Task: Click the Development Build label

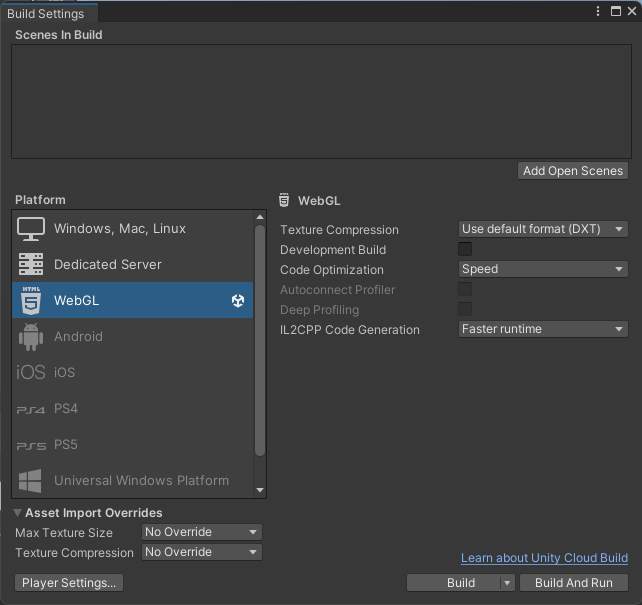Action: 333,250
